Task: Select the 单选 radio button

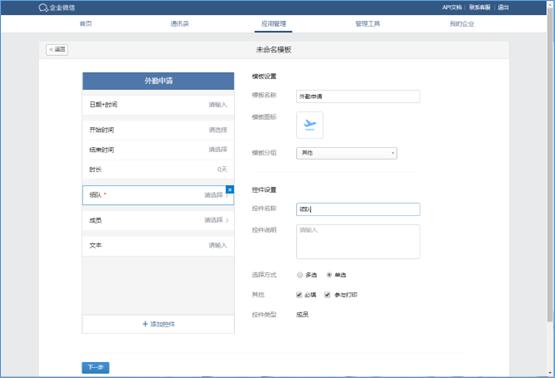Action: 329,275
